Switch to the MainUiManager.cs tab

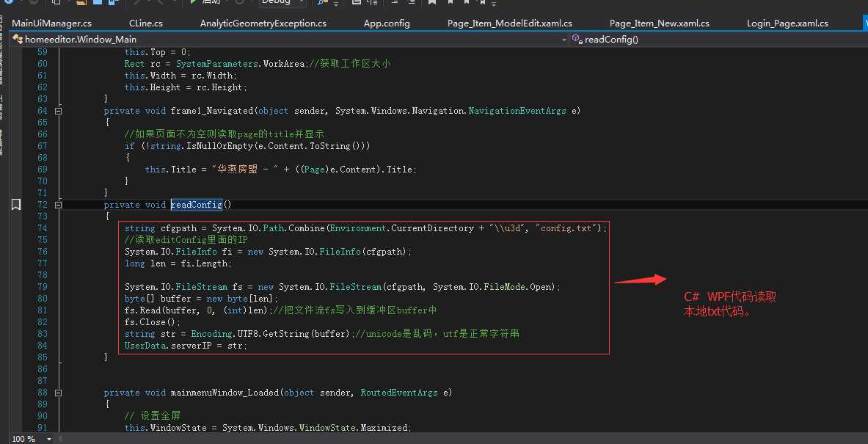click(52, 23)
